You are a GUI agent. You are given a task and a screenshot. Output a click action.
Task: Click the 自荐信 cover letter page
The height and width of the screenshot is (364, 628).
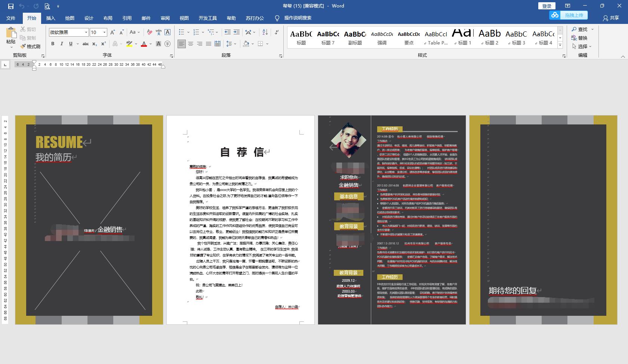(x=240, y=220)
